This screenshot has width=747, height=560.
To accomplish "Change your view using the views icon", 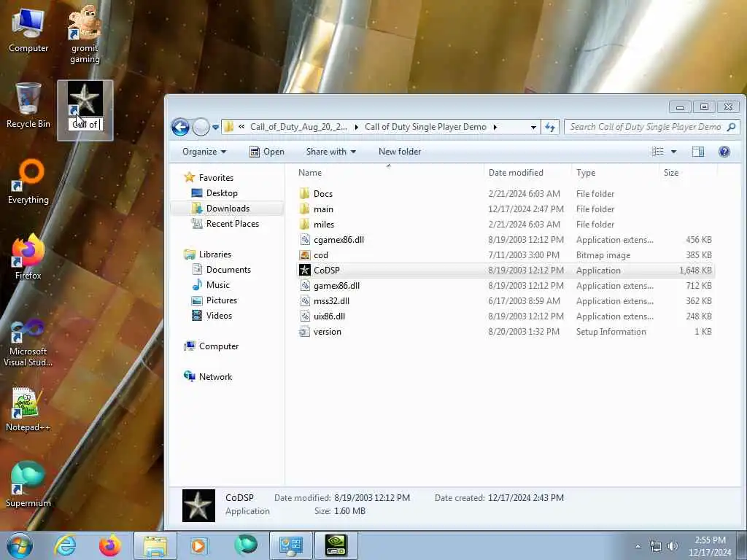I will click(x=658, y=152).
